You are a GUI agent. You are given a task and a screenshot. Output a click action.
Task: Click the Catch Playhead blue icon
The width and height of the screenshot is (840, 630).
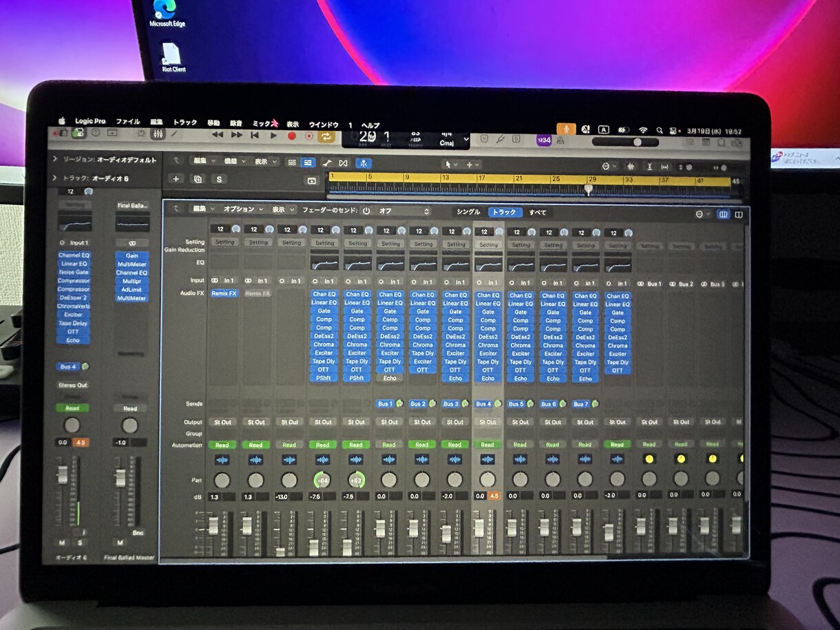click(x=364, y=163)
